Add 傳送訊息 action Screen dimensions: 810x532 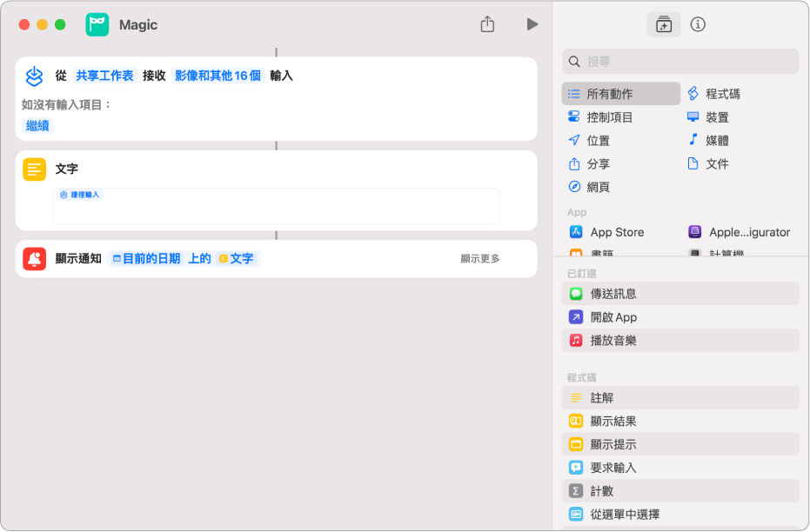[680, 294]
